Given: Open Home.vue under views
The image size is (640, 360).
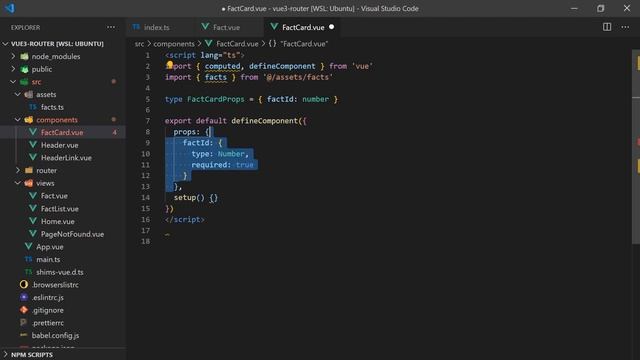Looking at the screenshot, I should pyautogui.click(x=58, y=221).
